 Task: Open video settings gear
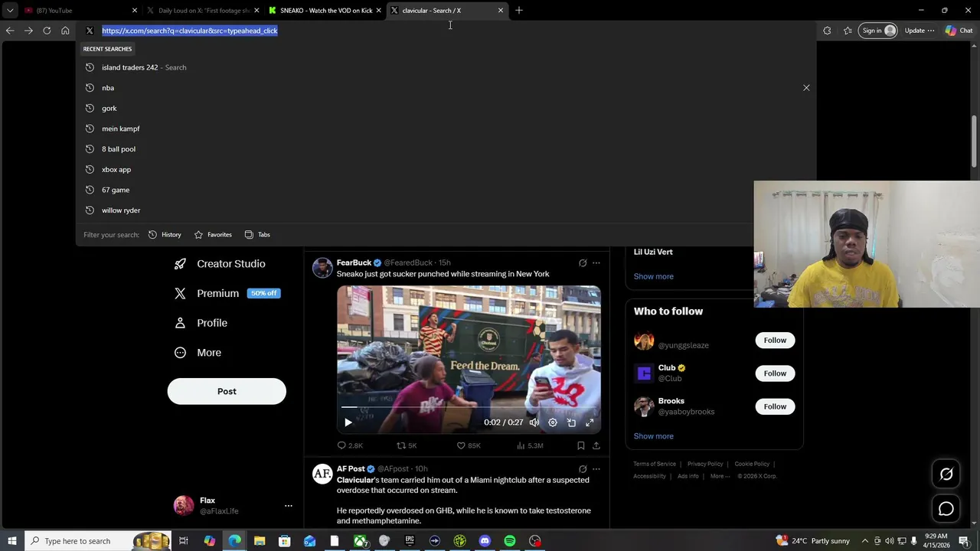tap(553, 422)
